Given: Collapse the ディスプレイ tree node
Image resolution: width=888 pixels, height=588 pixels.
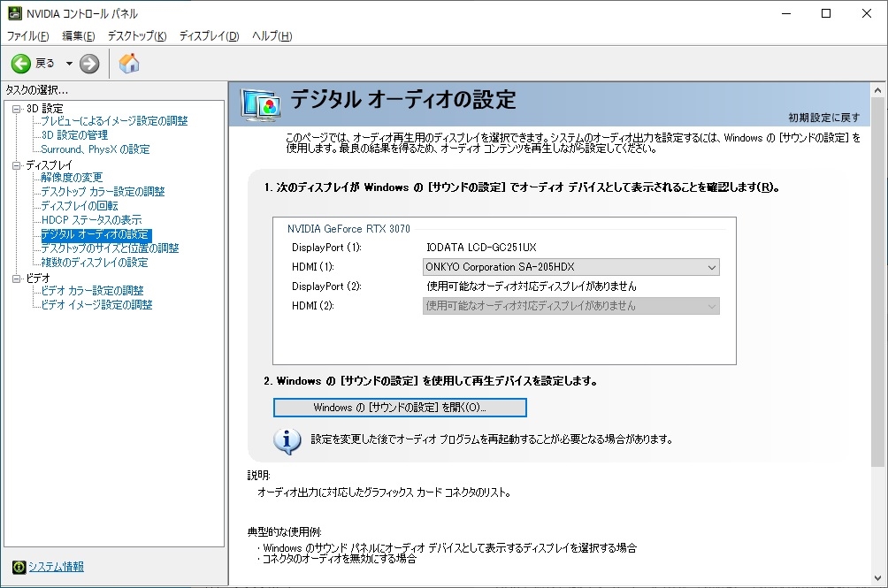Looking at the screenshot, I should pyautogui.click(x=17, y=165).
